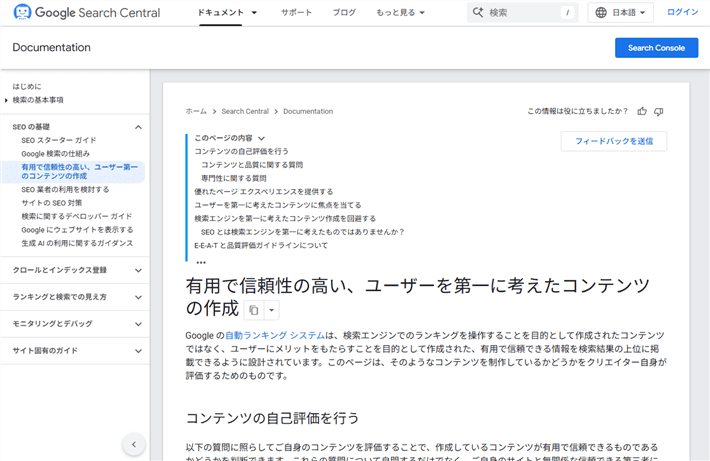Click the Documentation breadcrumb link

308,111
